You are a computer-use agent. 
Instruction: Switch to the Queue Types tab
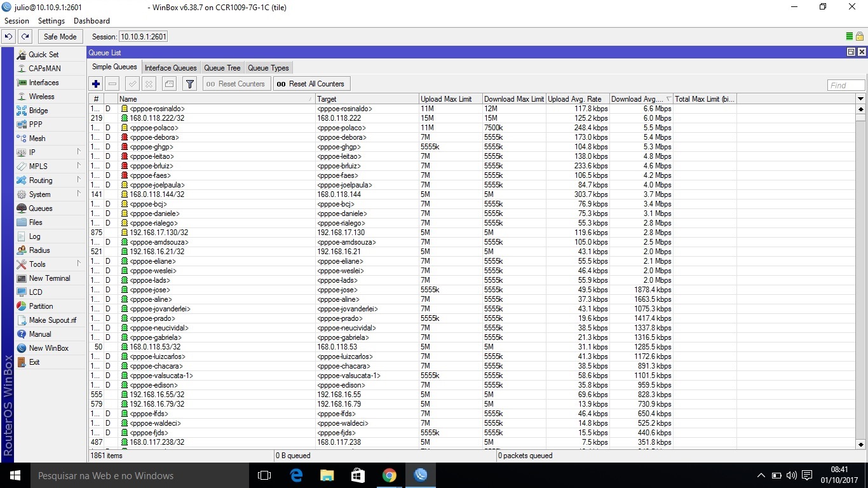click(268, 68)
